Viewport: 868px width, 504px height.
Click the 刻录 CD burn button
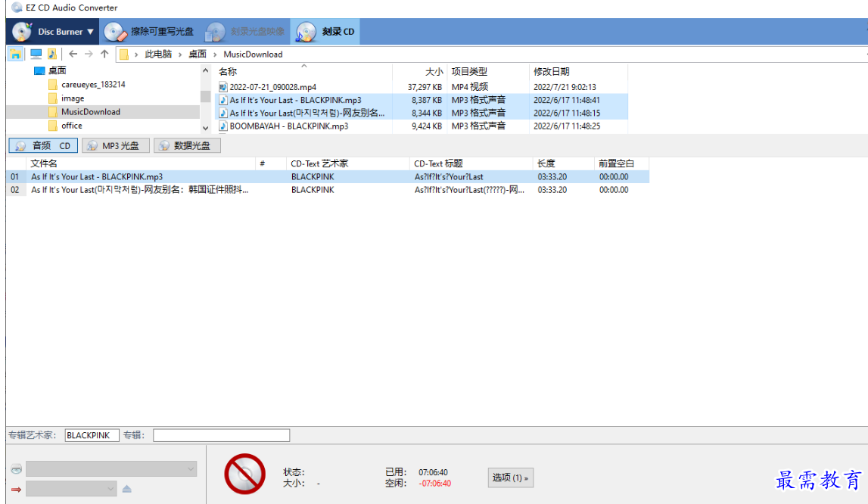click(325, 32)
